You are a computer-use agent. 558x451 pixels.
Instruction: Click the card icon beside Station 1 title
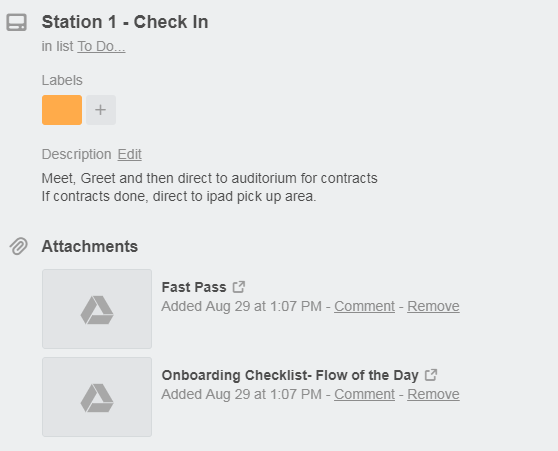pos(16,22)
